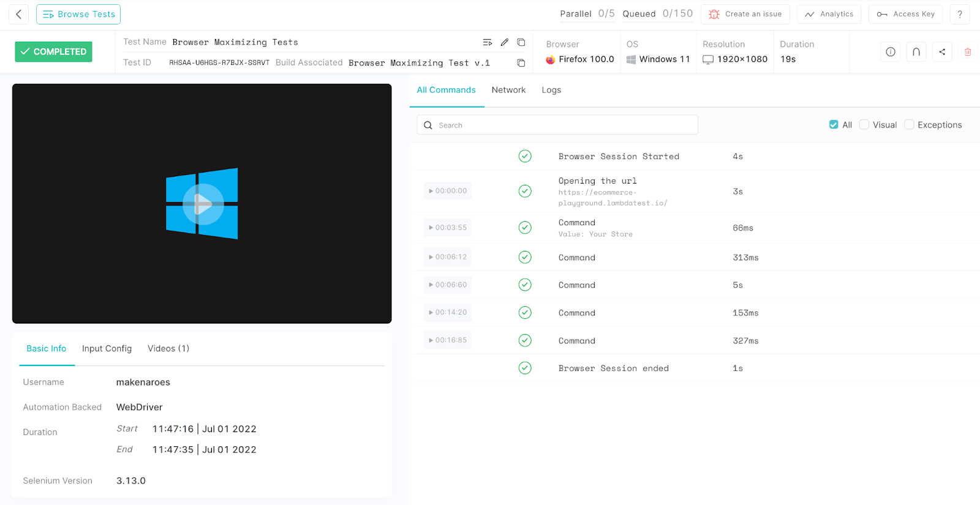Open the Browse Tests list
Screen dimensions: 980x505
[x=78, y=14]
